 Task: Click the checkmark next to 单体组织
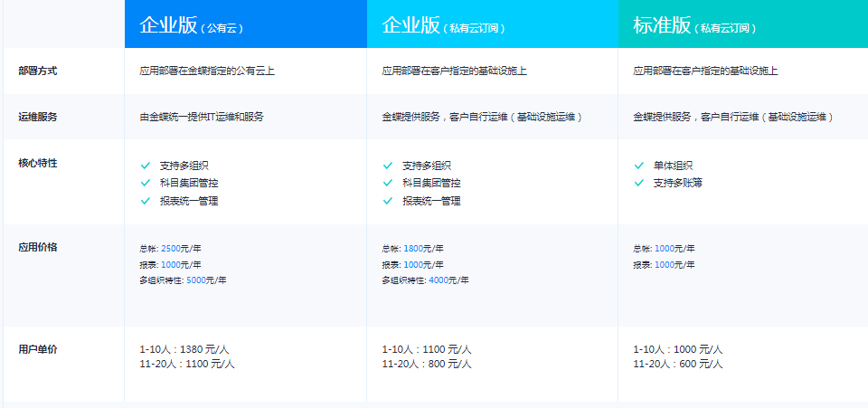[x=638, y=166]
